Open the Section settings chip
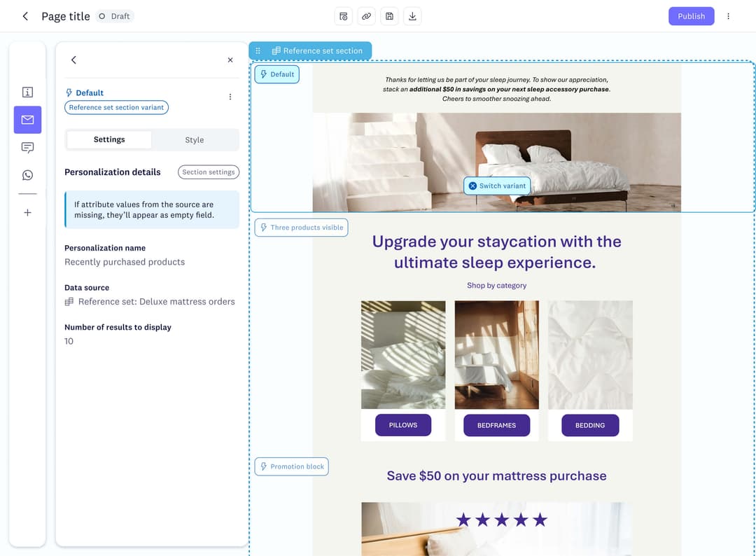The width and height of the screenshot is (756, 556). tap(208, 172)
